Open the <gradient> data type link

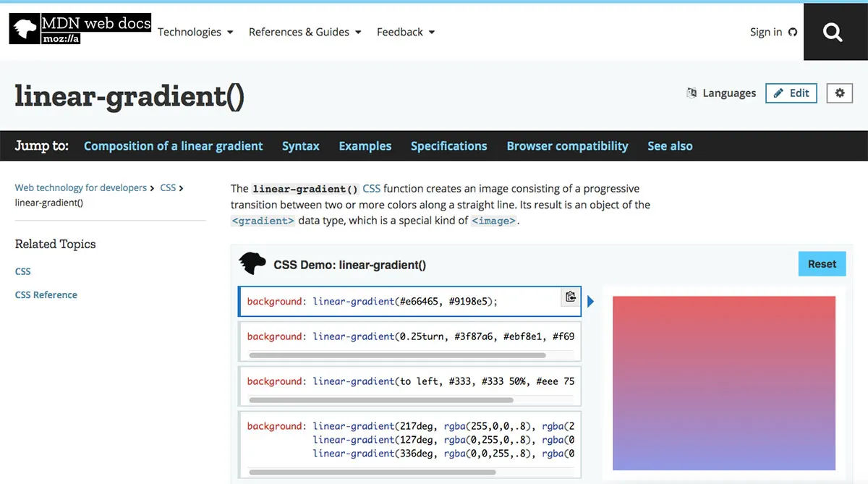(263, 221)
